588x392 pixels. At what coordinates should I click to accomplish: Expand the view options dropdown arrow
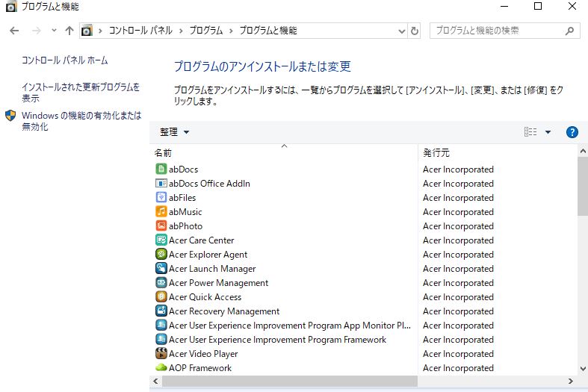point(548,132)
